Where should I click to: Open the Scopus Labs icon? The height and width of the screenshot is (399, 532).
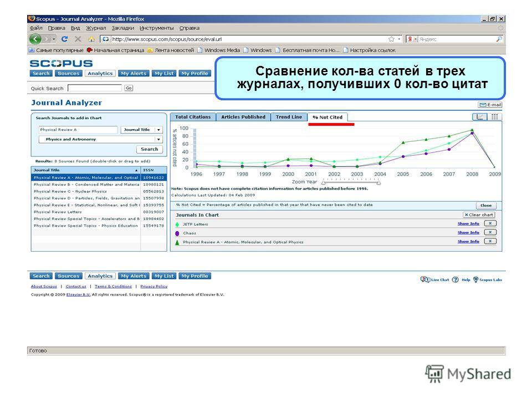click(x=475, y=279)
